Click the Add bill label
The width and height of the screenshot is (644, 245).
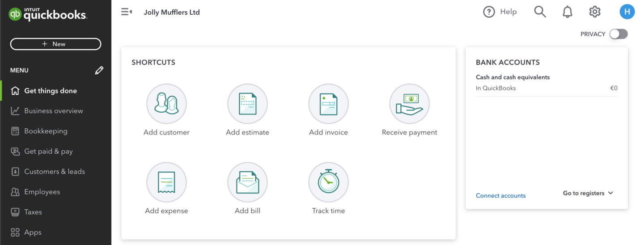(247, 211)
